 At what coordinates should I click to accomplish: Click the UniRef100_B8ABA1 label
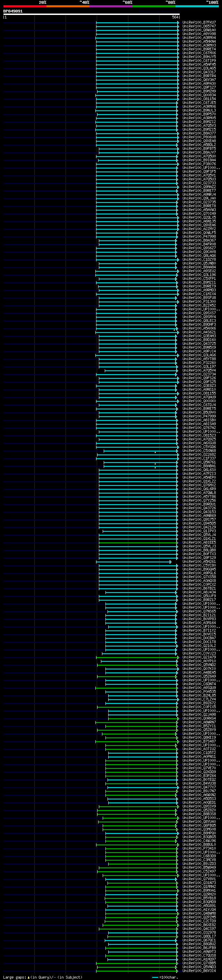coord(199,466)
